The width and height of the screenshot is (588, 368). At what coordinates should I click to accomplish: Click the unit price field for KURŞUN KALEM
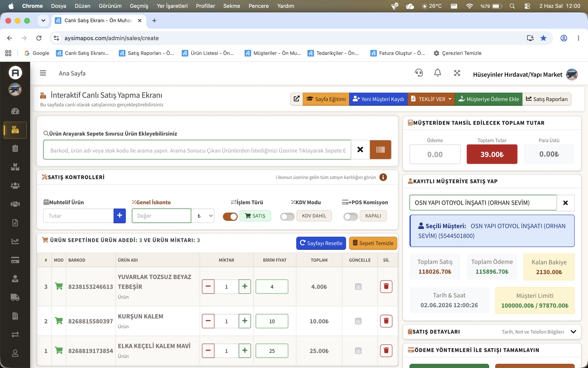[272, 321]
